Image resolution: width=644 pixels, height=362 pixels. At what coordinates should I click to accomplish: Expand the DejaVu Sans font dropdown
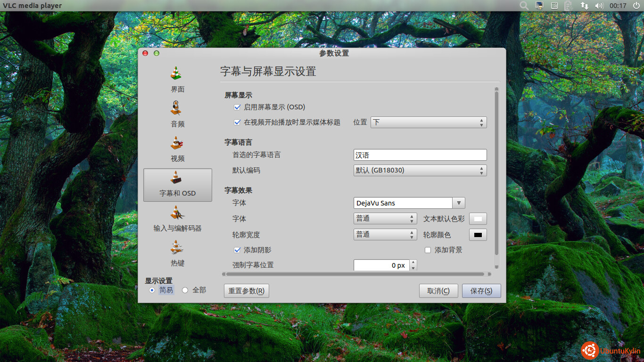tap(459, 203)
